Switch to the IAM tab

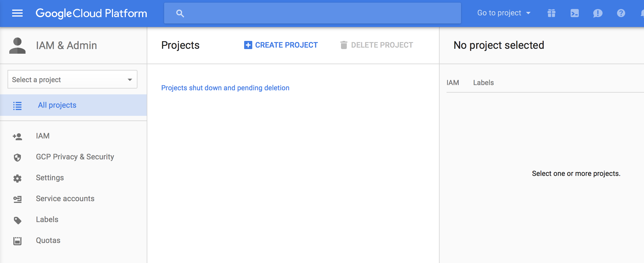click(453, 82)
